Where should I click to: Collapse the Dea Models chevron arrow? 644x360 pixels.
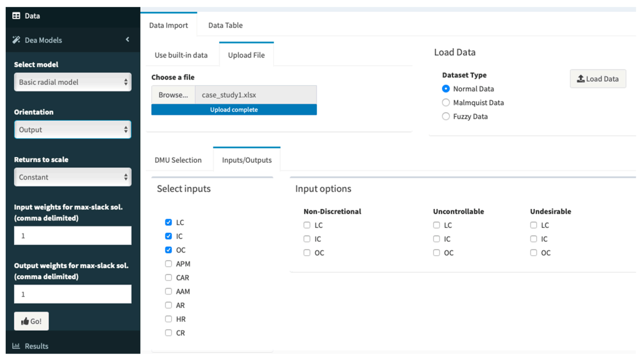click(x=127, y=40)
